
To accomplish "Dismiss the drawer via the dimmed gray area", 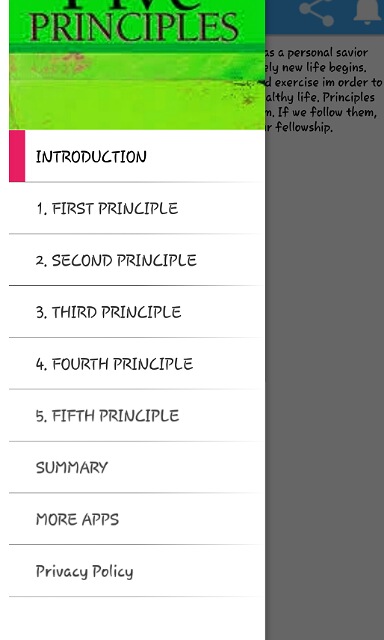I will click(324, 367).
